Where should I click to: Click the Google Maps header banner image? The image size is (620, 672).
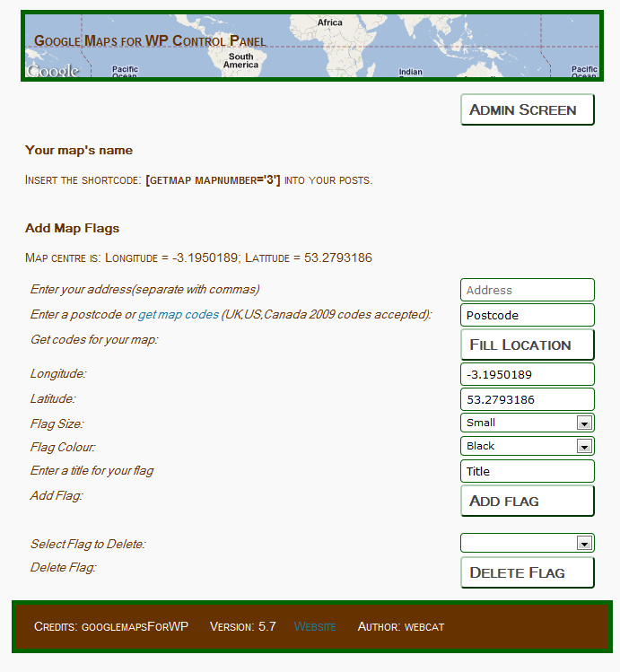coord(312,46)
